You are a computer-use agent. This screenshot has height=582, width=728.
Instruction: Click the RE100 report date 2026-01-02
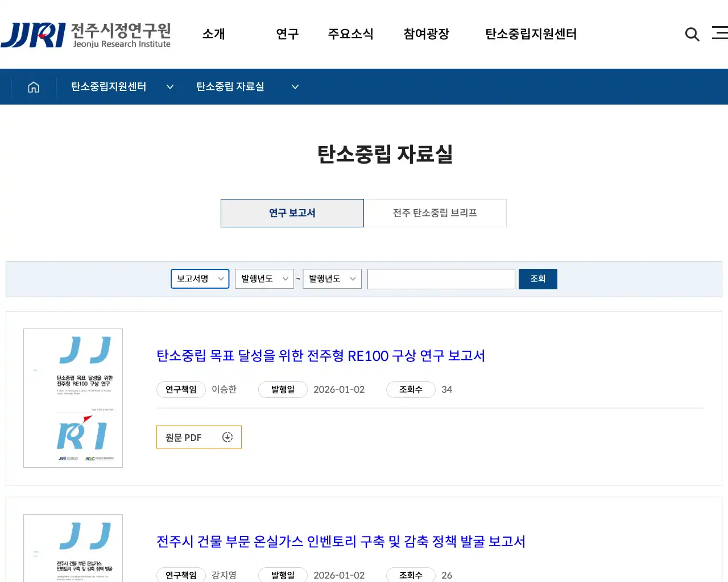click(339, 389)
